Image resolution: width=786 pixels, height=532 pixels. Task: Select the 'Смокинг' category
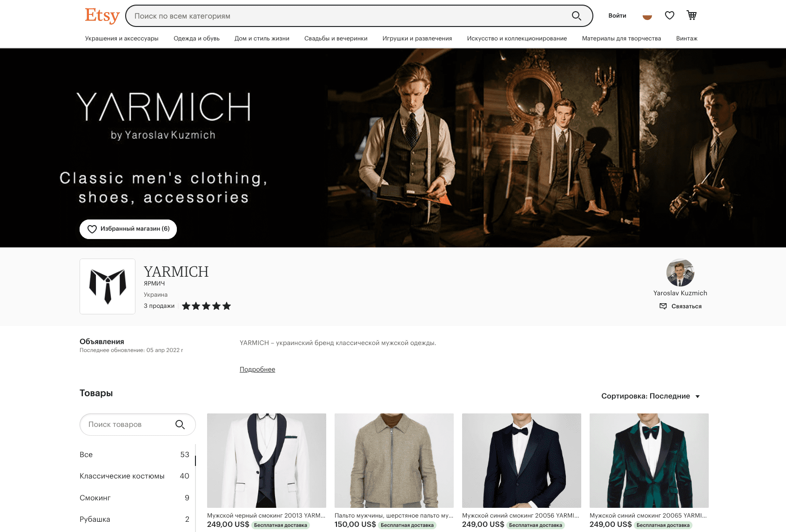tap(134, 498)
